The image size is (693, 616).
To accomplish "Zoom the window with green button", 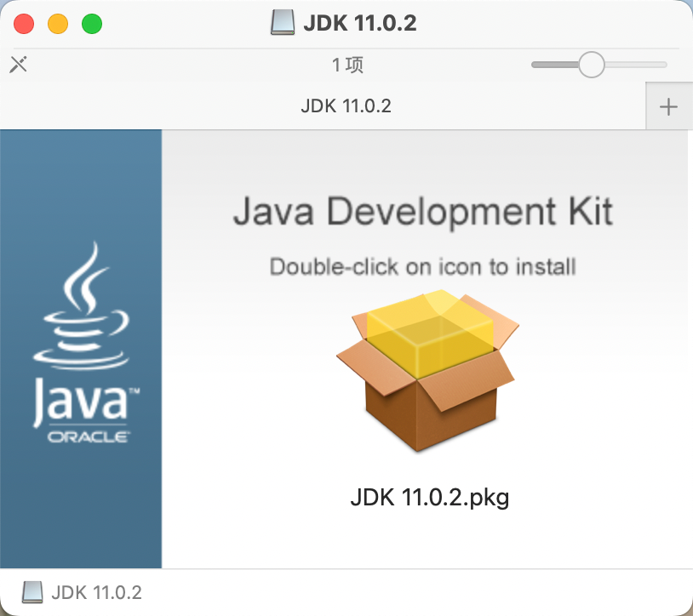I will 92,24.
